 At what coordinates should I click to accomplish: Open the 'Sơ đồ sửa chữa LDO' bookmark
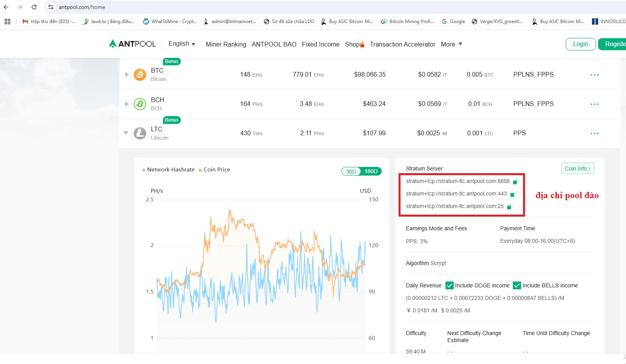[x=289, y=22]
